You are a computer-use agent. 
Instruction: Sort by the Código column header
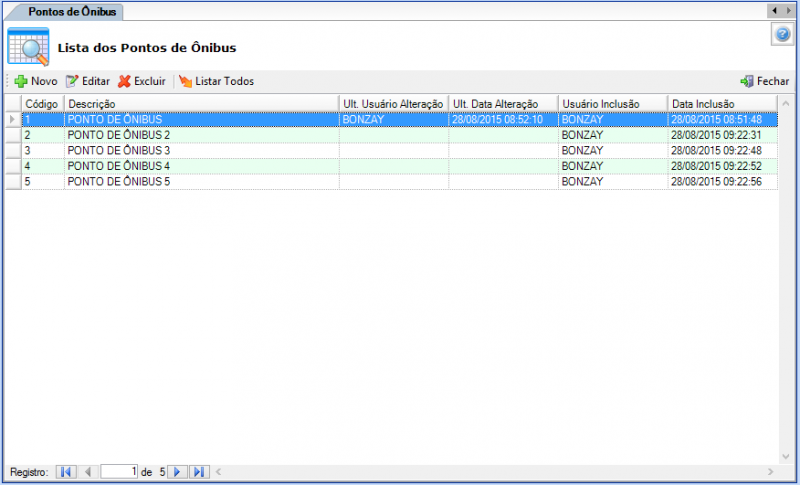point(42,103)
